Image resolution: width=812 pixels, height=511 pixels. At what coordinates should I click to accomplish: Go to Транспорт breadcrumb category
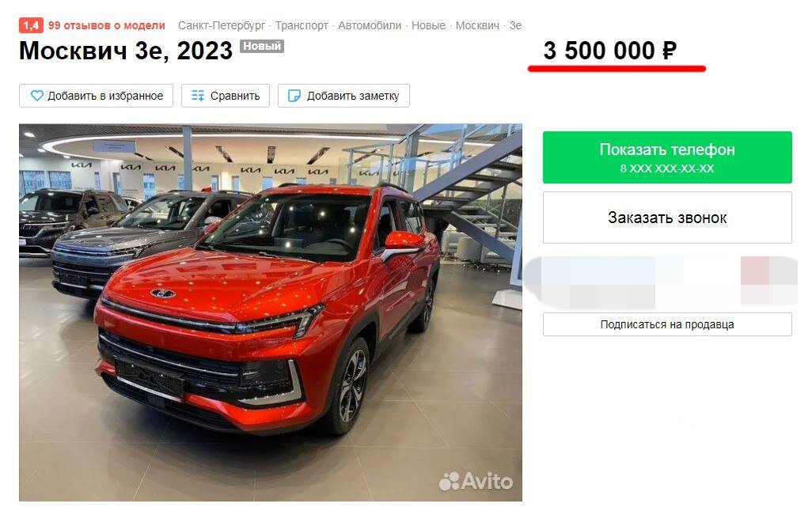[x=302, y=25]
